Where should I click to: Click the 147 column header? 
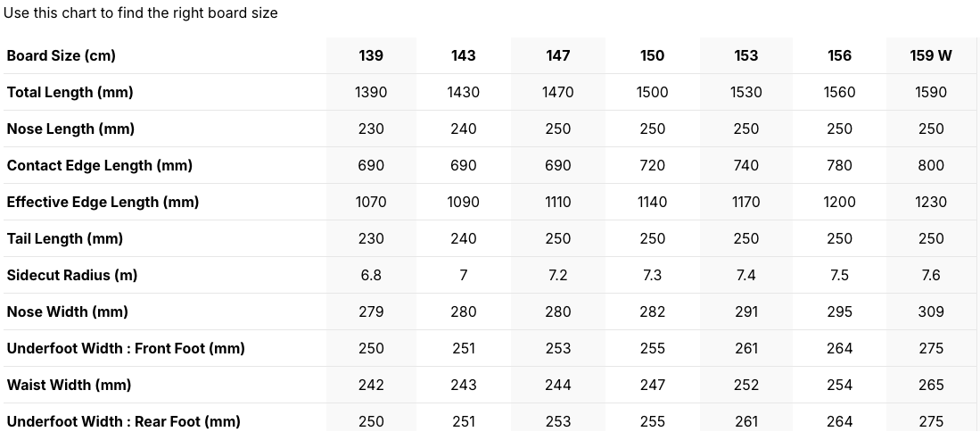pos(557,55)
